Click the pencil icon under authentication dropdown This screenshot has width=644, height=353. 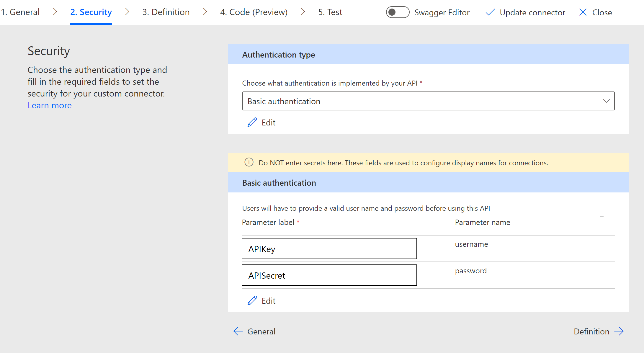[x=252, y=122]
